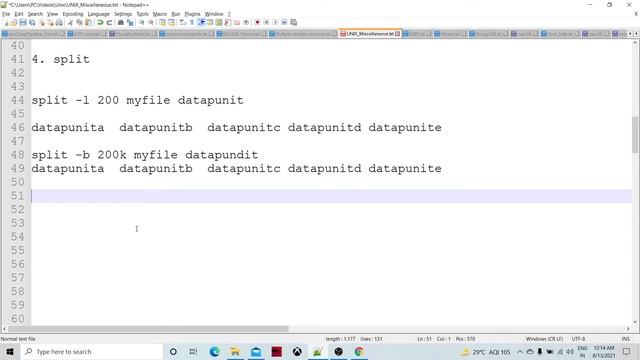Open the Language menu
Image resolution: width=640 pixels, height=360 pixels.
point(98,14)
